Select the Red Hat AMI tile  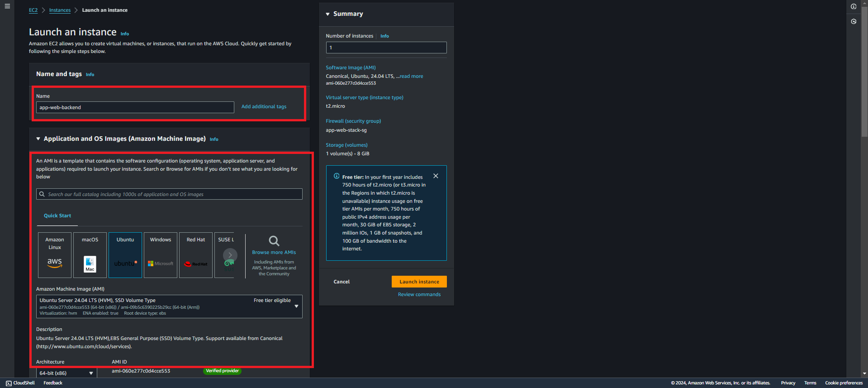196,255
